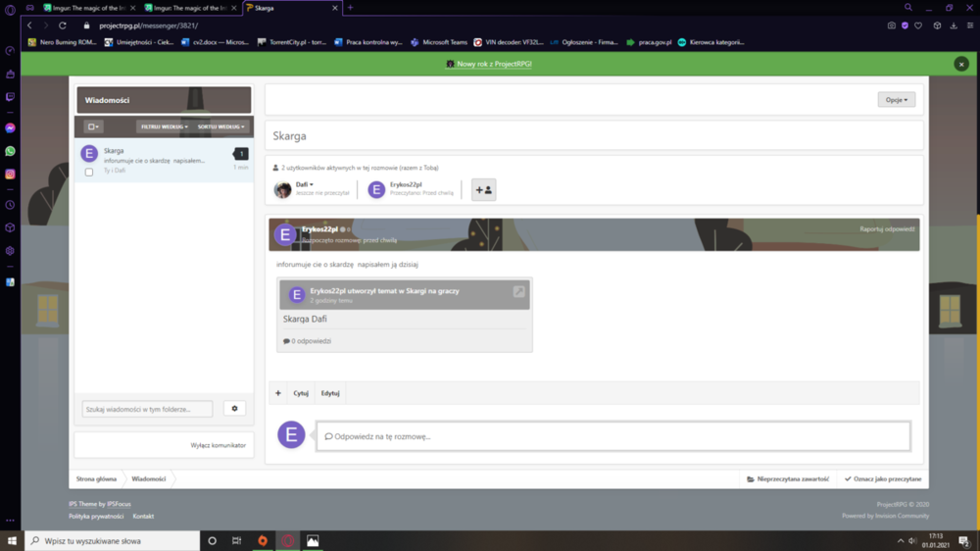Switch to the first Imgur browser tab
This screenshot has height=551, width=980.
tap(89, 8)
